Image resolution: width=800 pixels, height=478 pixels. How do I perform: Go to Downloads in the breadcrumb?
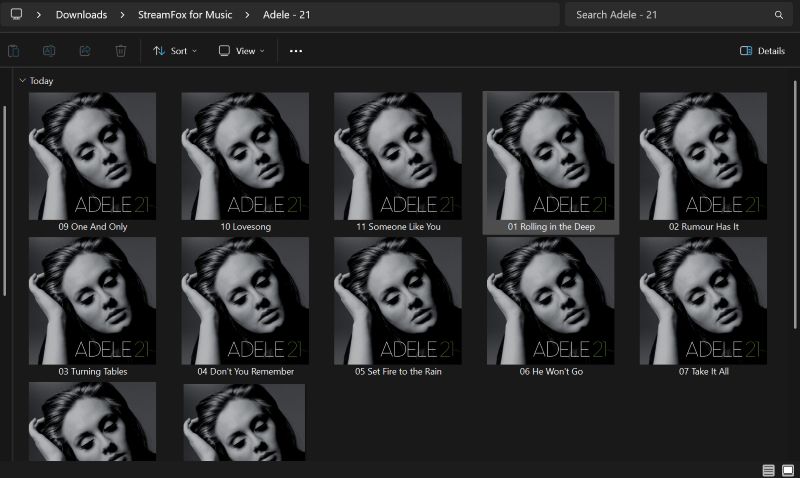coord(81,15)
